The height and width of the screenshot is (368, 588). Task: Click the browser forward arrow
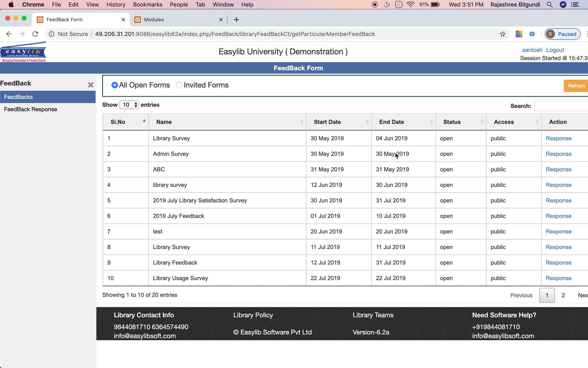[22, 34]
